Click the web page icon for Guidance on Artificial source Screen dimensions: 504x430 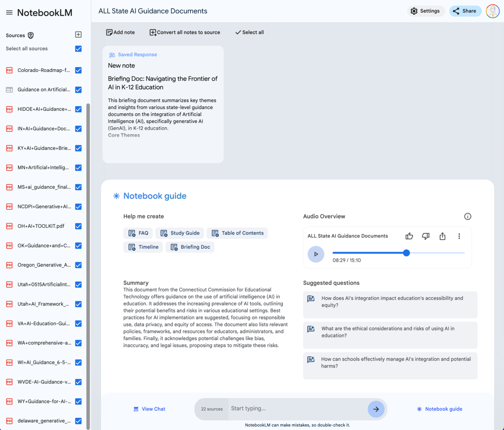[x=9, y=90]
